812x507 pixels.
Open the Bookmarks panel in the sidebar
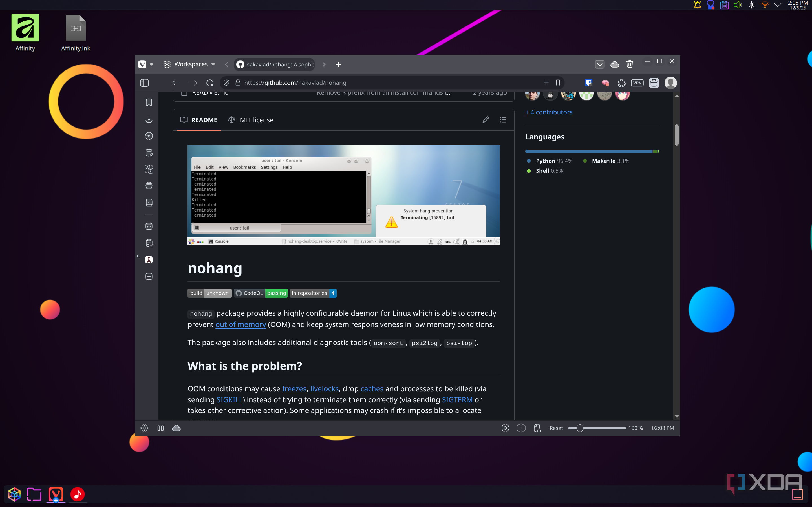click(149, 102)
